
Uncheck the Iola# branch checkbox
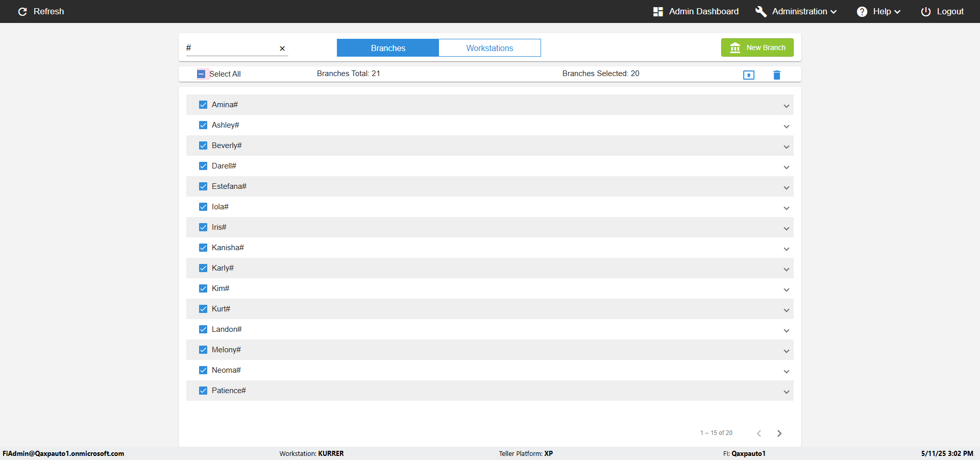203,207
